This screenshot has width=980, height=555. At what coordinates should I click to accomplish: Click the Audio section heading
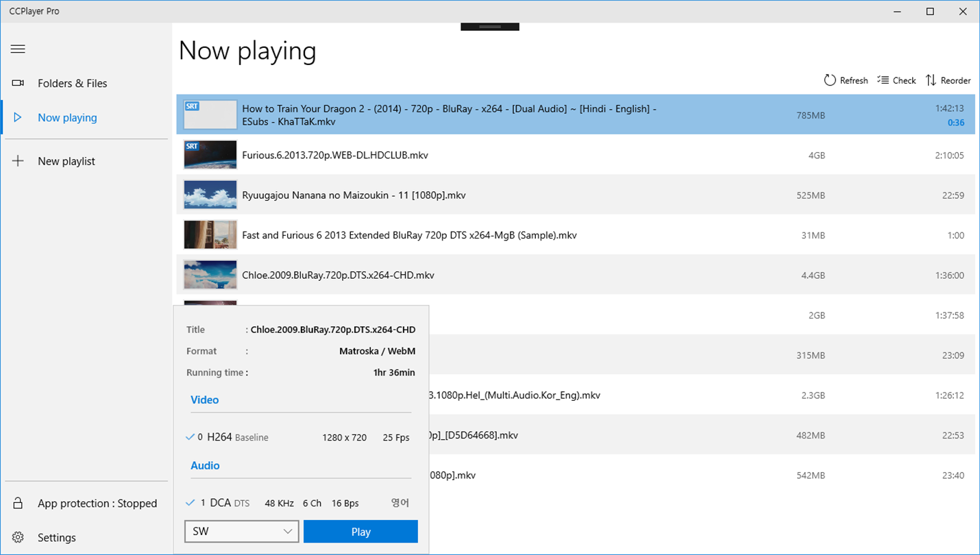click(205, 466)
